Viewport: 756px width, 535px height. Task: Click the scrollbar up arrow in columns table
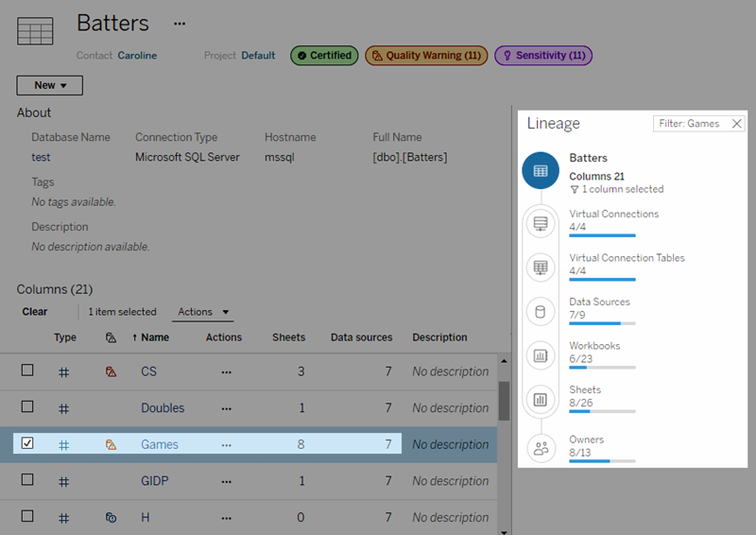click(x=504, y=361)
